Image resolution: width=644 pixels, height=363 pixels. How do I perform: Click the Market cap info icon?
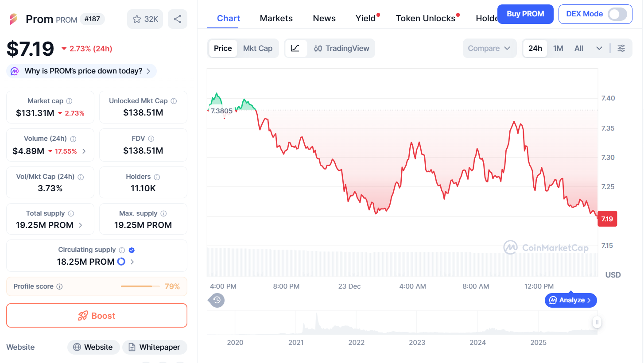click(70, 101)
